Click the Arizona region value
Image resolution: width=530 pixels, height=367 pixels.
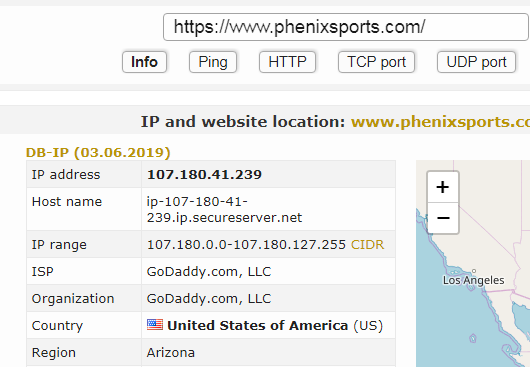[x=171, y=353]
